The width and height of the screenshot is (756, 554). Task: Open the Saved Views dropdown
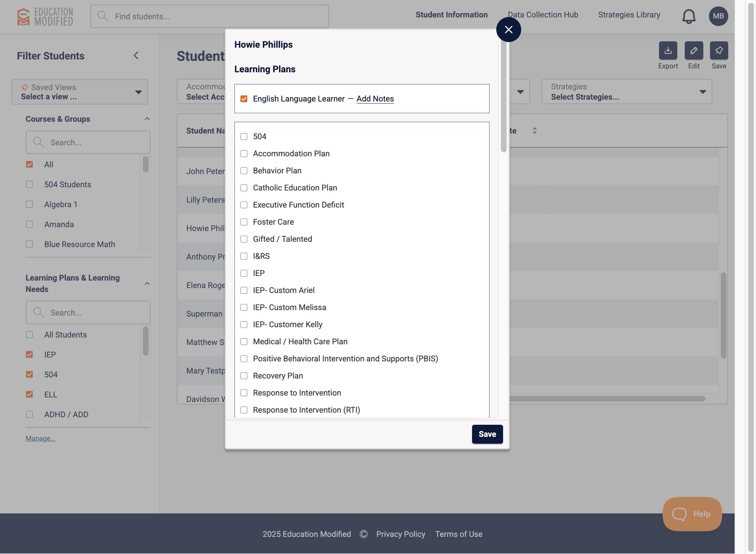pos(80,92)
